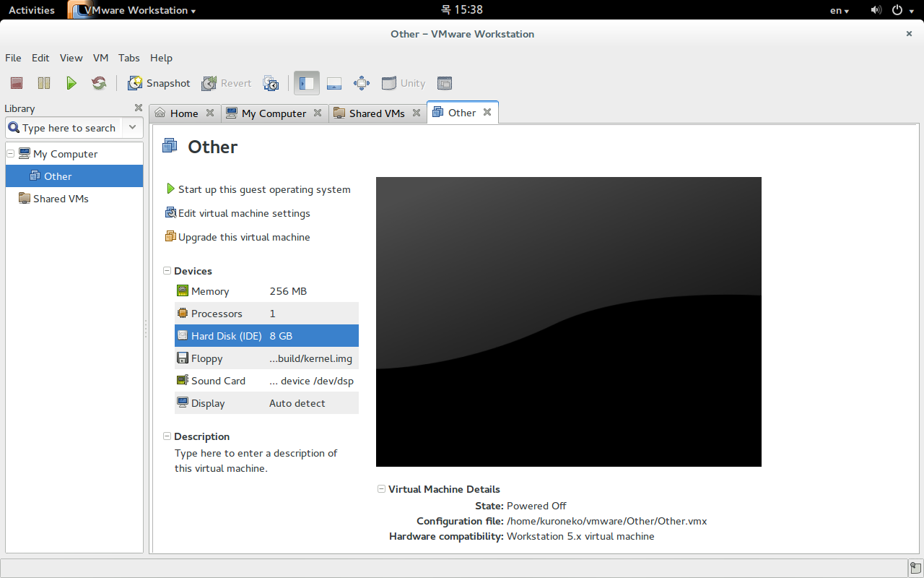Select the Hard Disk (IDE) row
The height and width of the screenshot is (578, 924).
266,336
